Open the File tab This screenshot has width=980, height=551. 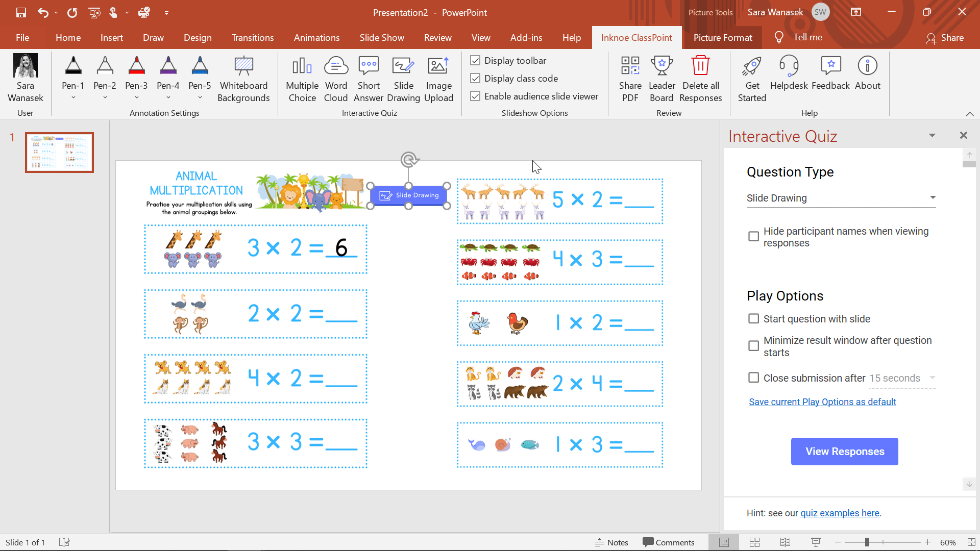pos(22,38)
